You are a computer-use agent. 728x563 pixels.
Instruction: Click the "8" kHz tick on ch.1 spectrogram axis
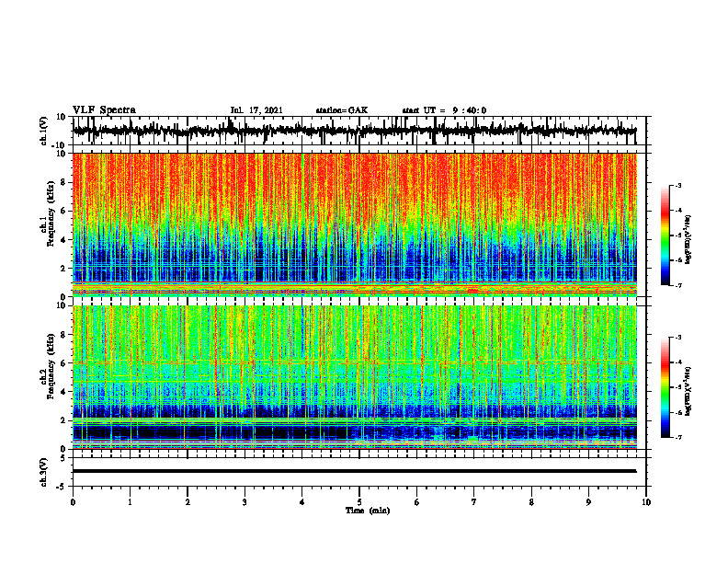tap(64, 182)
